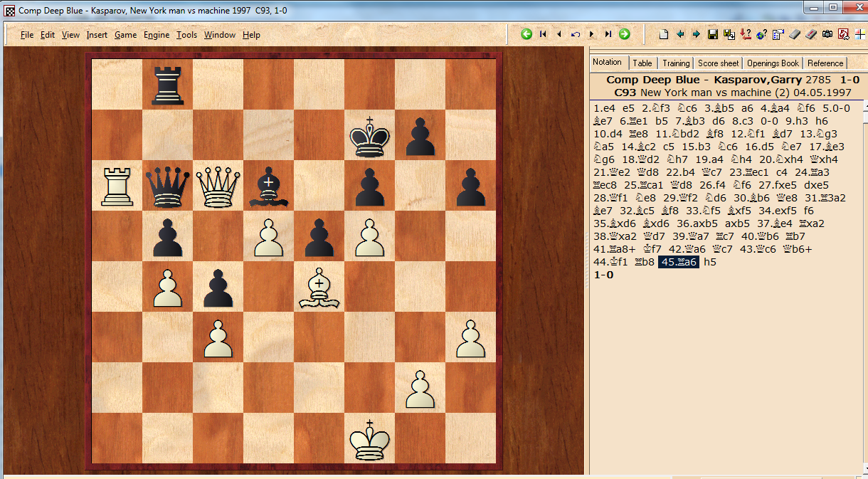Select the Training tab
Image resolution: width=868 pixels, height=479 pixels.
click(x=675, y=63)
